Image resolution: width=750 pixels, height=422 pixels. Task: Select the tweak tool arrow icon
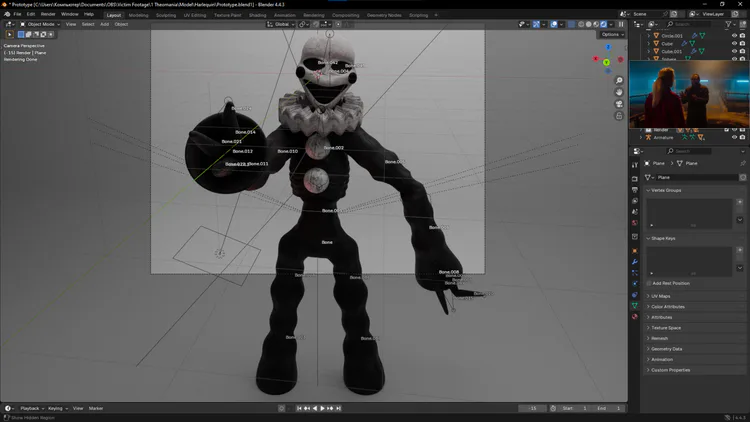9,34
